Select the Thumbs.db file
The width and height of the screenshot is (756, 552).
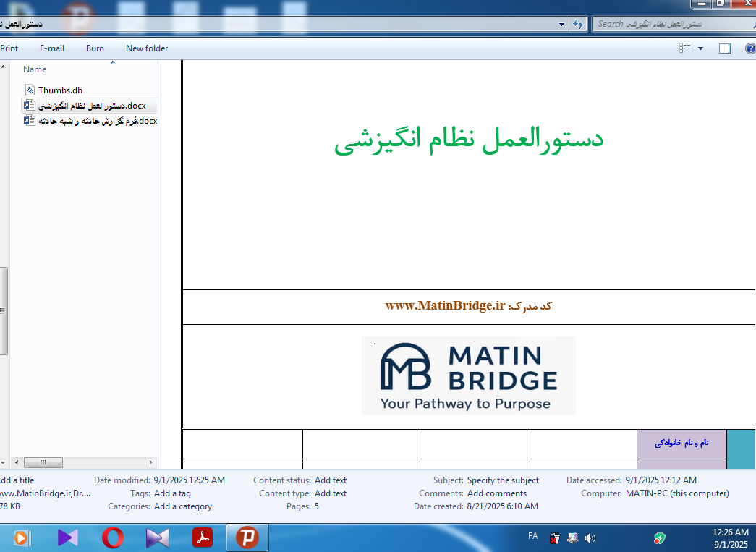click(x=60, y=90)
